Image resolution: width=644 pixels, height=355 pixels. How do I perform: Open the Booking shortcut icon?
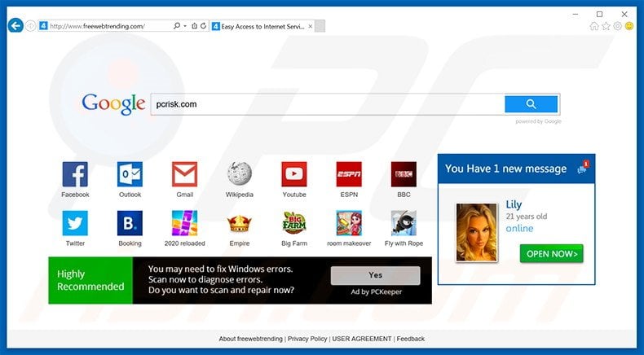coord(130,223)
